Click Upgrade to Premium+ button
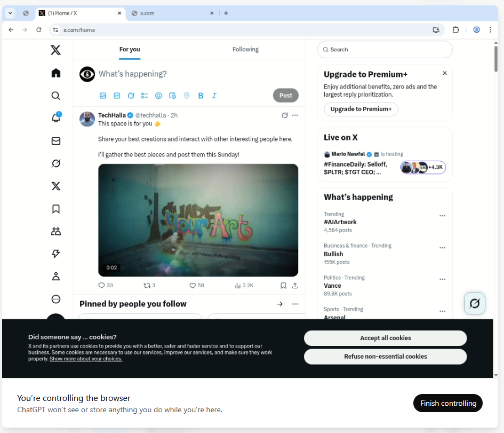The image size is (504, 433). (x=361, y=109)
